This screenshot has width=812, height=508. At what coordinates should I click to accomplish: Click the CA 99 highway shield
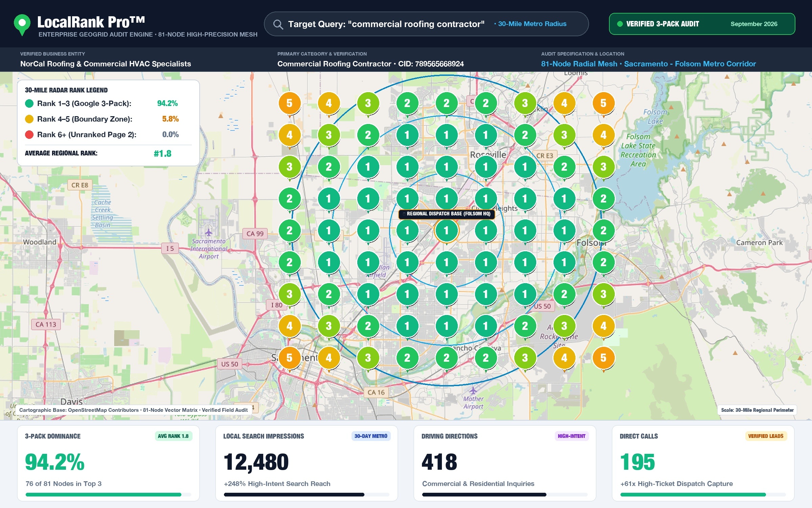click(255, 234)
